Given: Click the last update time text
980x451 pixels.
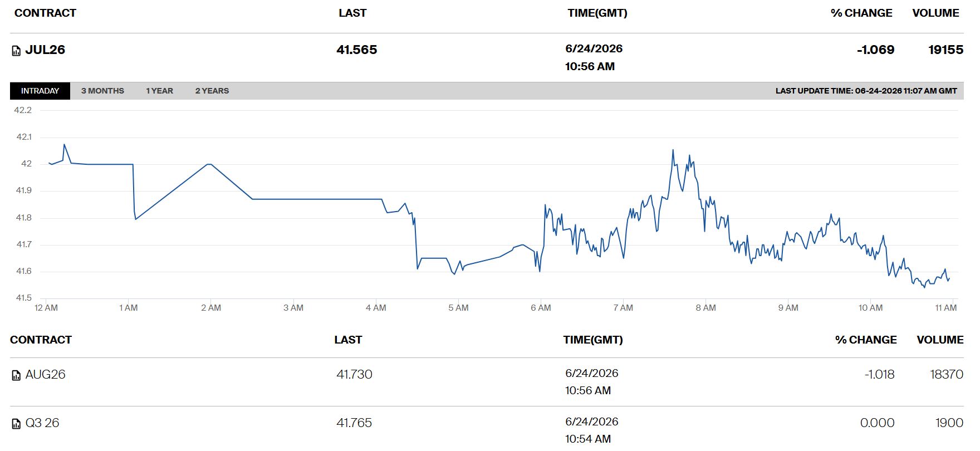Looking at the screenshot, I should click(x=866, y=91).
